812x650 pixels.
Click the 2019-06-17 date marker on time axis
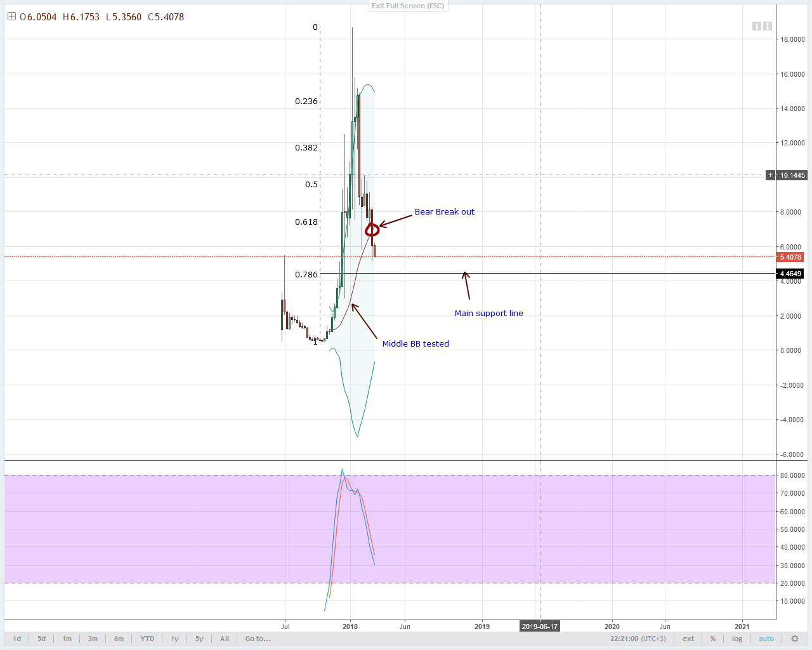(x=539, y=627)
